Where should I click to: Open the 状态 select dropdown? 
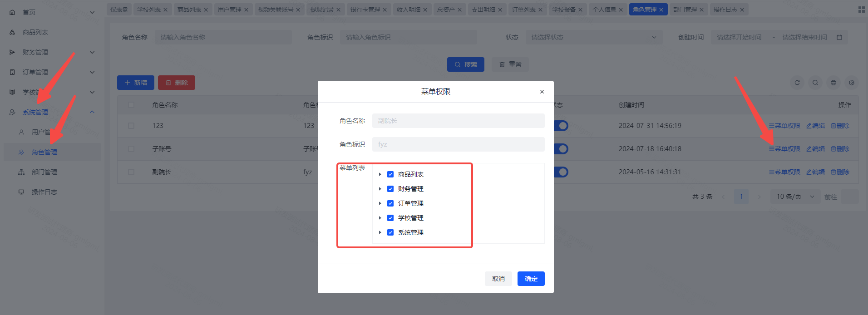593,37
